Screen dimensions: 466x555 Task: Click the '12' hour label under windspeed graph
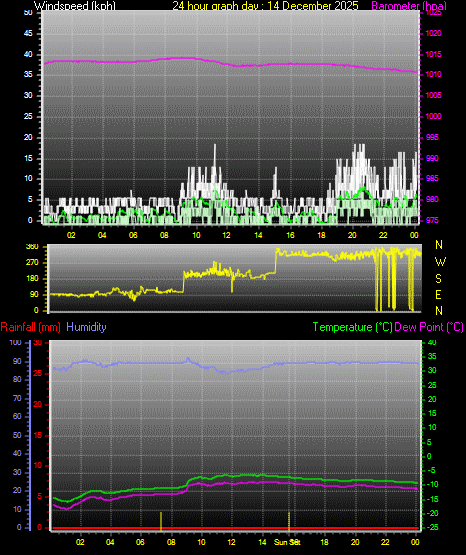point(226,235)
